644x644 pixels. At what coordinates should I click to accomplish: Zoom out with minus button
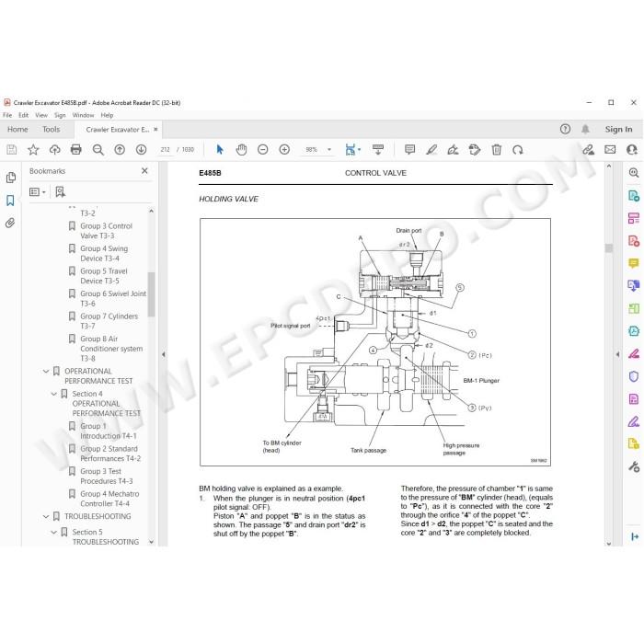[x=263, y=150]
